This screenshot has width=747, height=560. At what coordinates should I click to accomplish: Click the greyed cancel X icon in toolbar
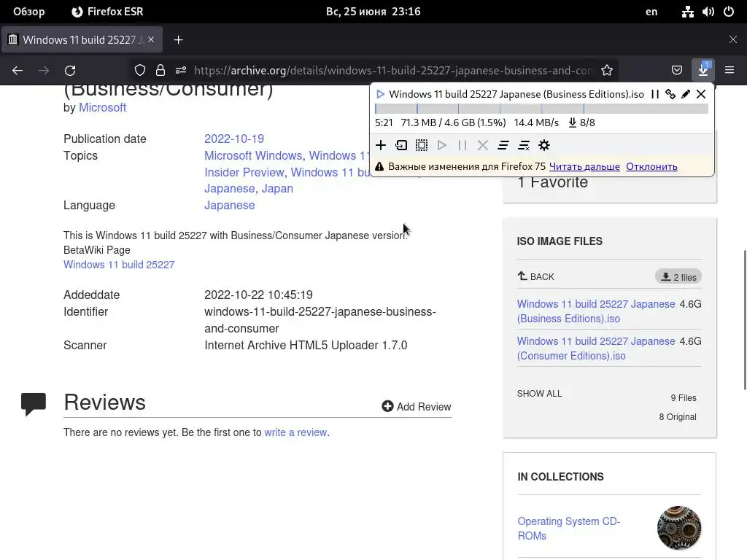483,145
